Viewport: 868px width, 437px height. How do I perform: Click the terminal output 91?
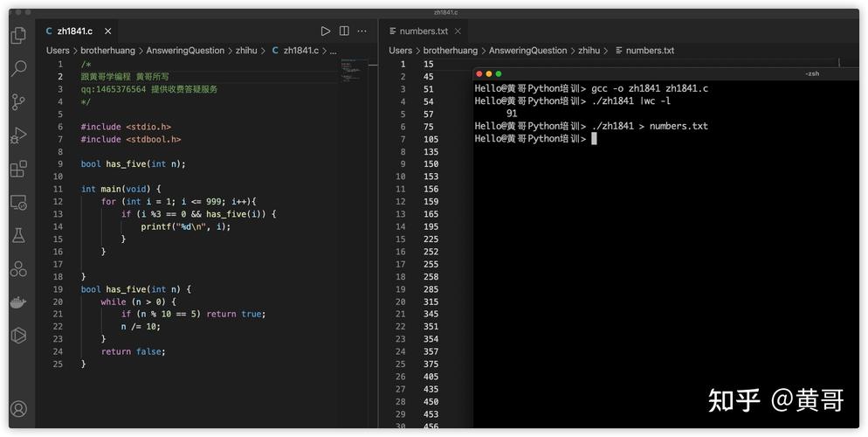512,114
